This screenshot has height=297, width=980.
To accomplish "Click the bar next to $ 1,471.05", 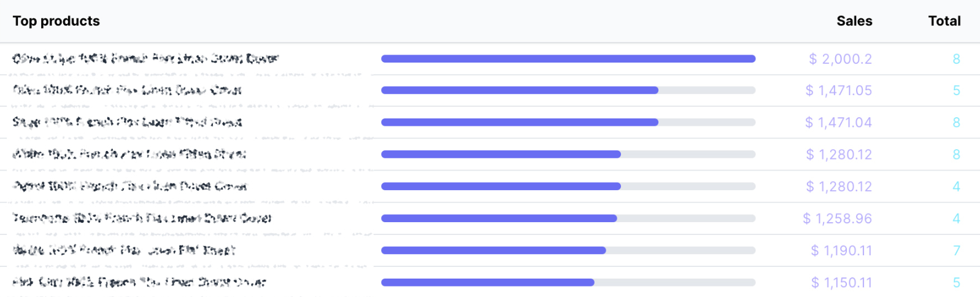I will pyautogui.click(x=568, y=90).
